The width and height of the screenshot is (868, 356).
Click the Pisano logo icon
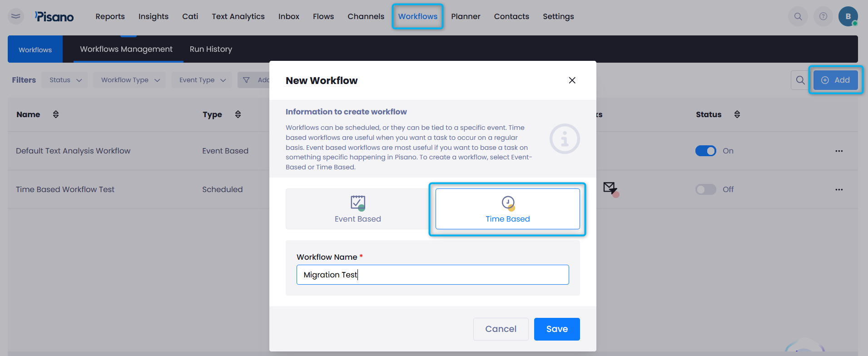click(x=54, y=17)
